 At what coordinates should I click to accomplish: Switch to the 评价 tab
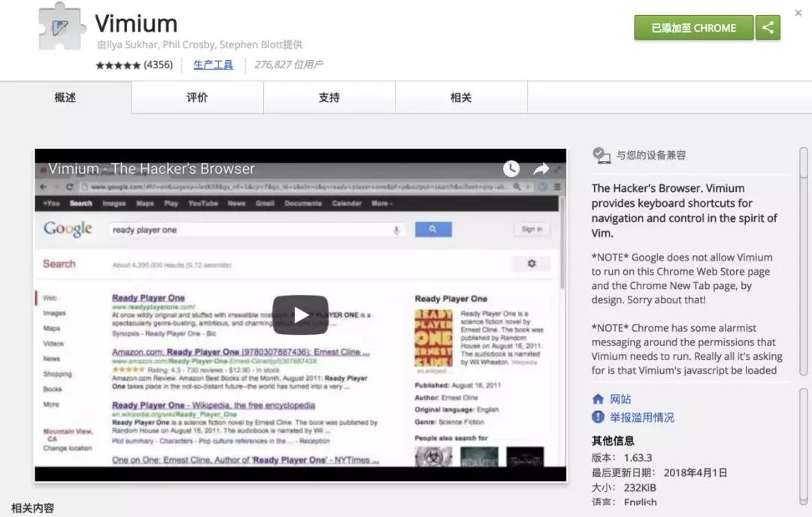coord(197,97)
